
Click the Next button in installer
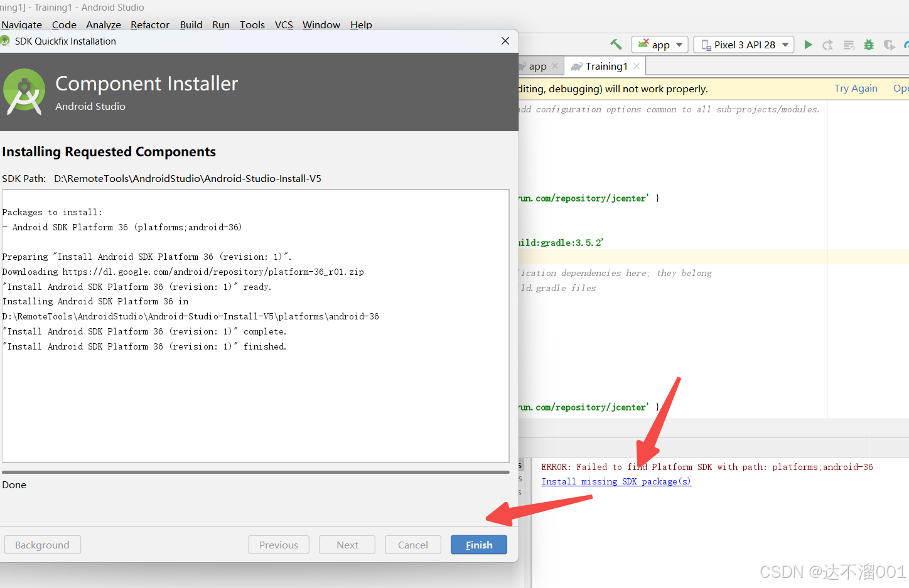tap(347, 545)
